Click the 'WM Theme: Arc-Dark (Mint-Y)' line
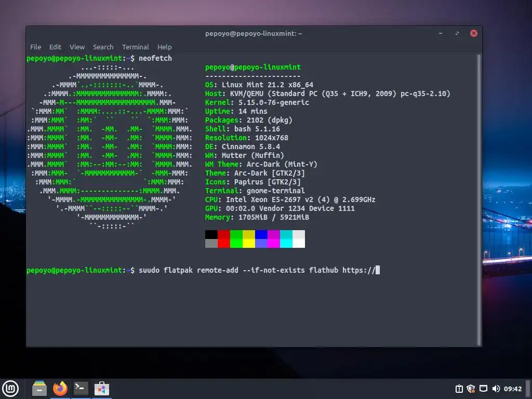The width and height of the screenshot is (532, 399). pyautogui.click(x=261, y=164)
